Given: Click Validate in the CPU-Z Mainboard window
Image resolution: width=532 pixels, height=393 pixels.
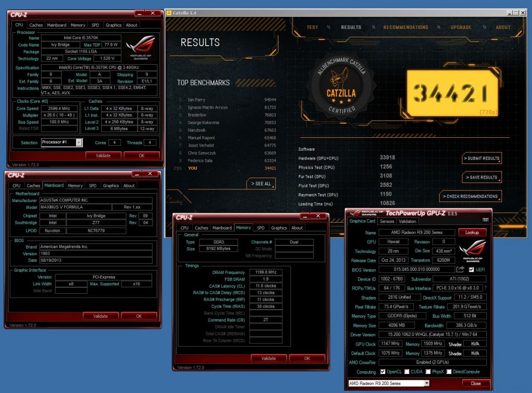Looking at the screenshot, I should (101, 316).
